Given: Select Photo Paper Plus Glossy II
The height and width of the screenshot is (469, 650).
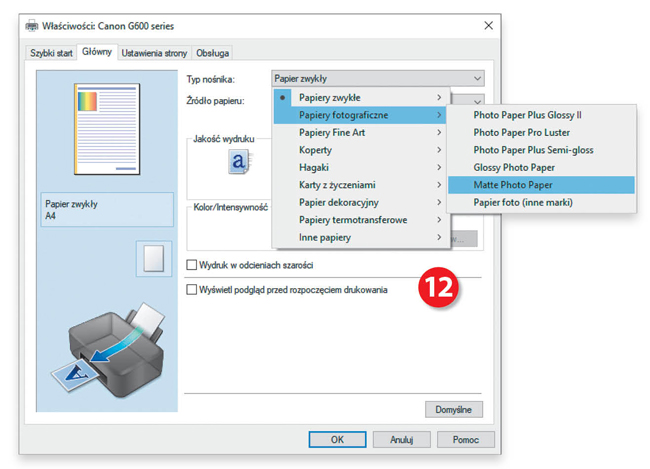Looking at the screenshot, I should [541, 115].
